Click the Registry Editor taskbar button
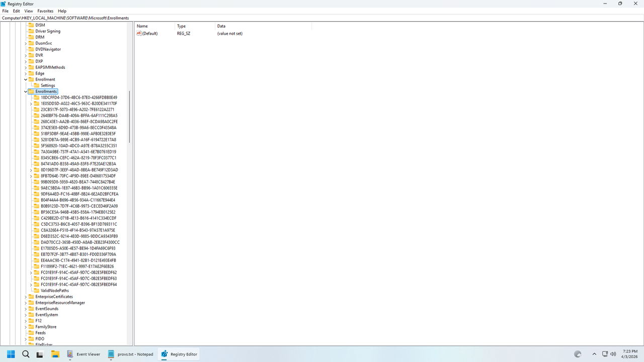Screen dimensions: 644x362 tap(180, 354)
